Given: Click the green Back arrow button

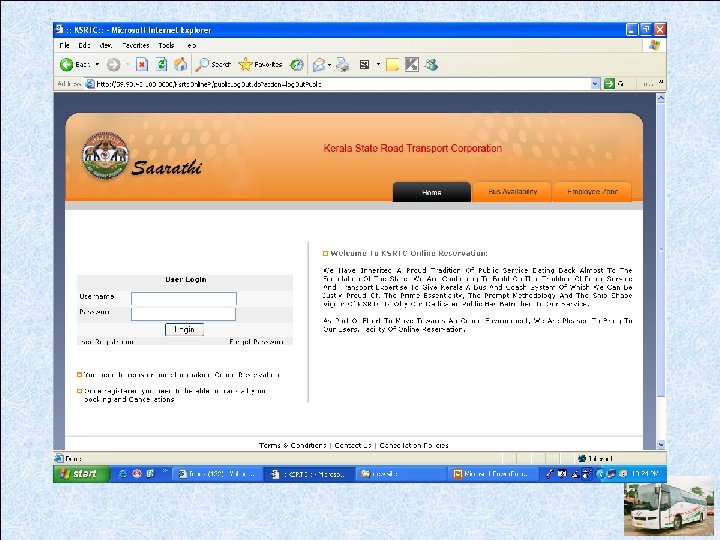Looking at the screenshot, I should coord(67,65).
